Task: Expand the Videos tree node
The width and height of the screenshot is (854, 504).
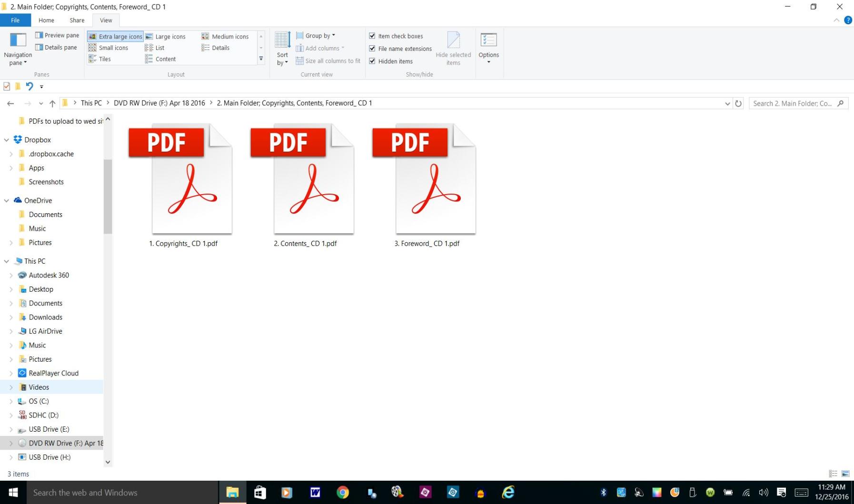Action: click(11, 387)
